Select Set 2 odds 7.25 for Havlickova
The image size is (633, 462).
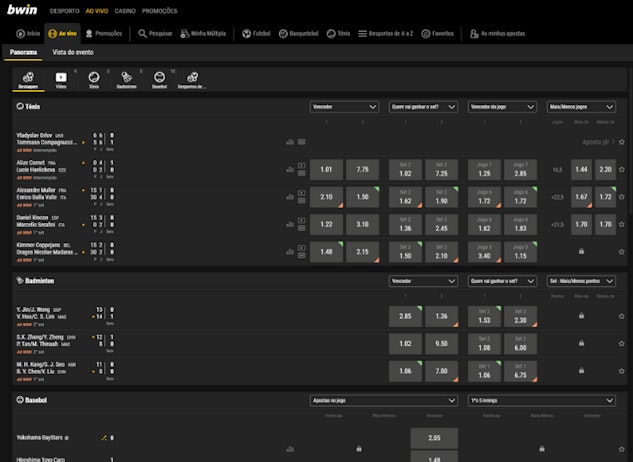(x=442, y=170)
